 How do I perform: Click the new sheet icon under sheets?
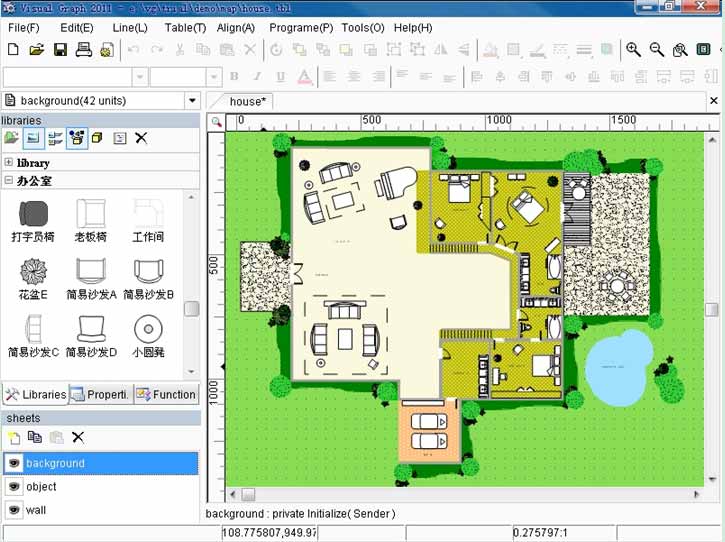point(14,437)
